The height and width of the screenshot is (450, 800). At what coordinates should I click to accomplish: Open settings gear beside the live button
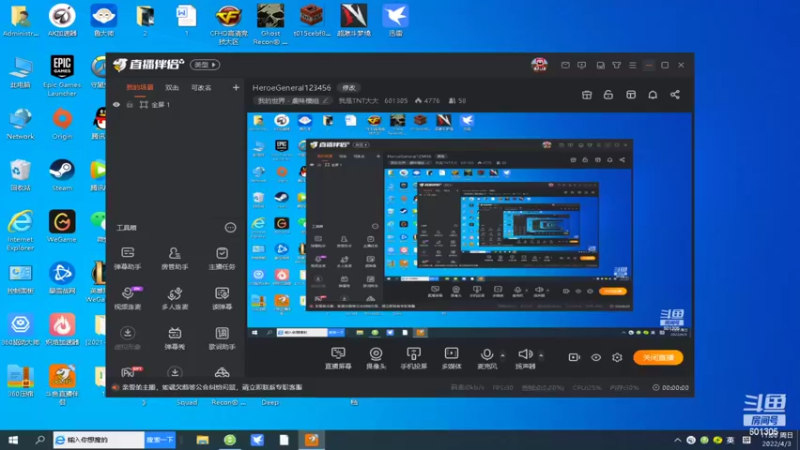tap(617, 357)
